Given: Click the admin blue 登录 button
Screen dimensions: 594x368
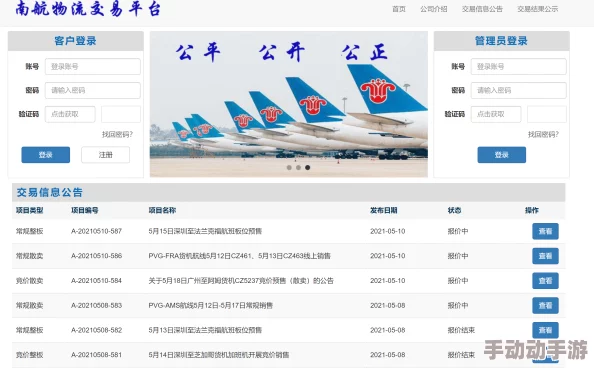Looking at the screenshot, I should tap(502, 155).
